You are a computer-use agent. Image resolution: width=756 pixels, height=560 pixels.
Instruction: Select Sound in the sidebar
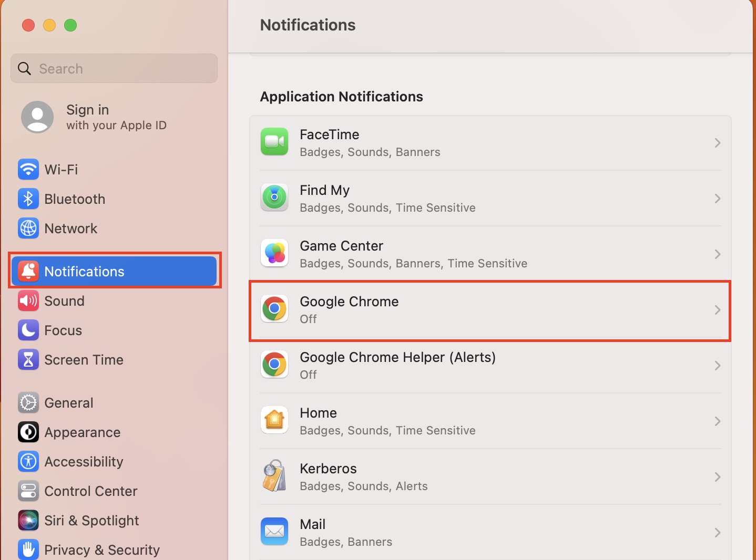point(64,301)
